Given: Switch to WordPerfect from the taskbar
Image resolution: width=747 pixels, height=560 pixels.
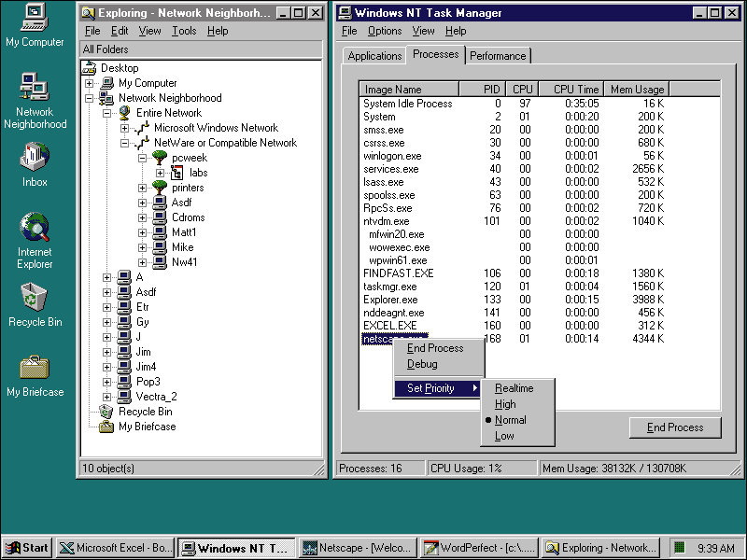Looking at the screenshot, I should 480,548.
